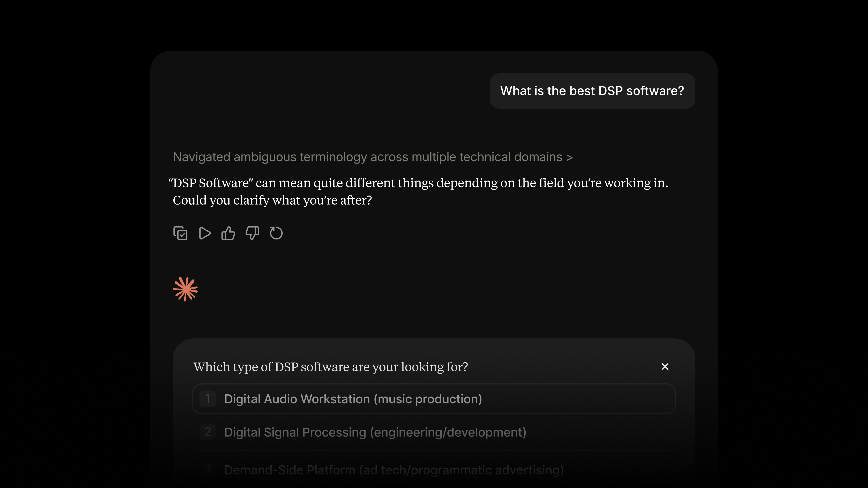The width and height of the screenshot is (868, 488).
Task: Click the 'What is the best DSP software?' message
Action: point(592,91)
